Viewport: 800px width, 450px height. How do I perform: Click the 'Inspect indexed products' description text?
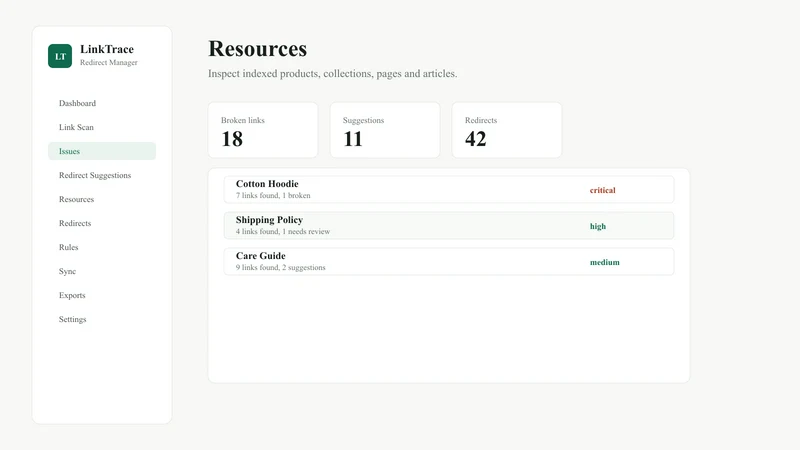pos(333,73)
